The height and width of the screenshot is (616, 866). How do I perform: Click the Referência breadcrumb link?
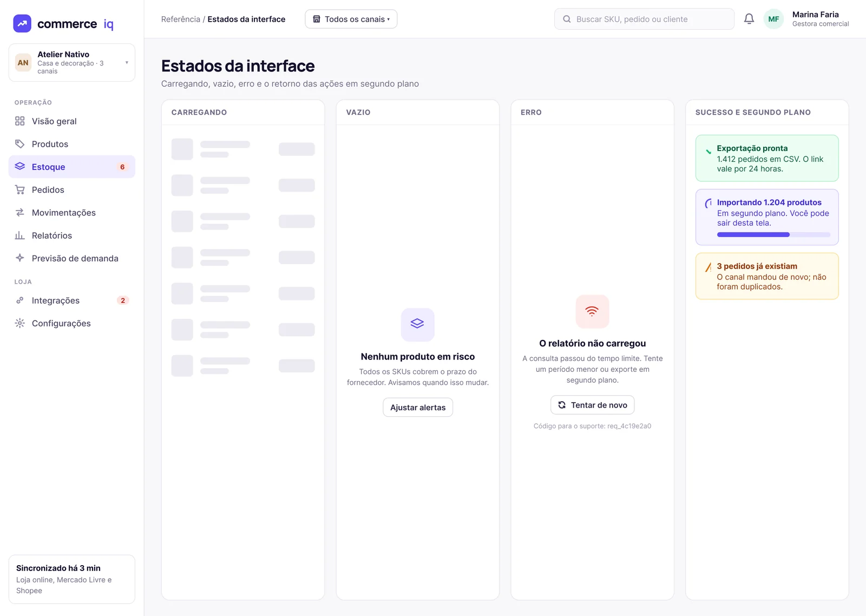[x=181, y=19]
